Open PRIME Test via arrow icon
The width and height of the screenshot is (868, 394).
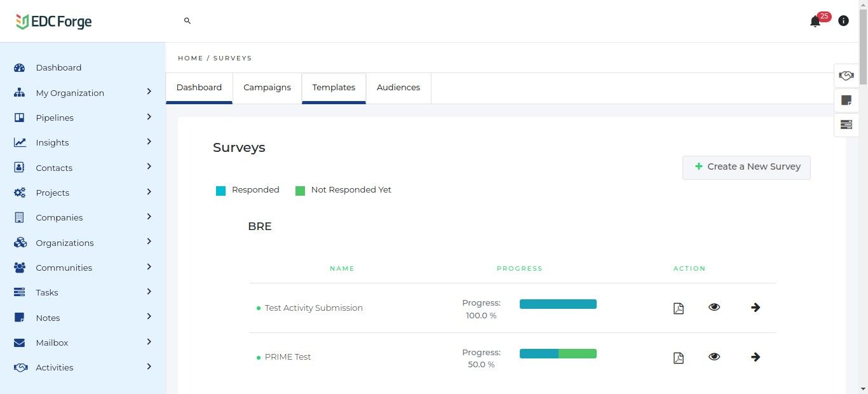(756, 357)
